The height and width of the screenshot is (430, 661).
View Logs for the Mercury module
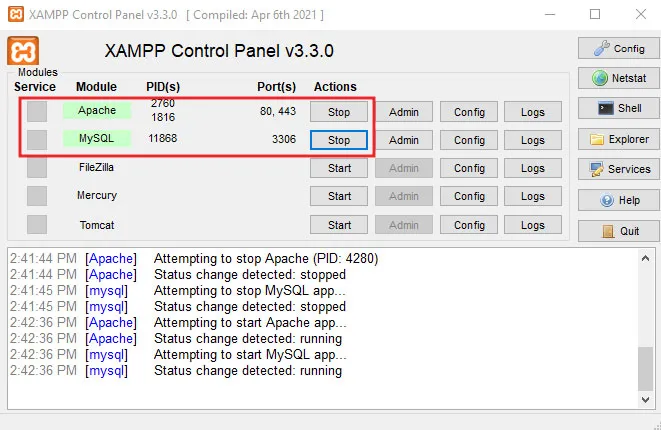point(533,196)
